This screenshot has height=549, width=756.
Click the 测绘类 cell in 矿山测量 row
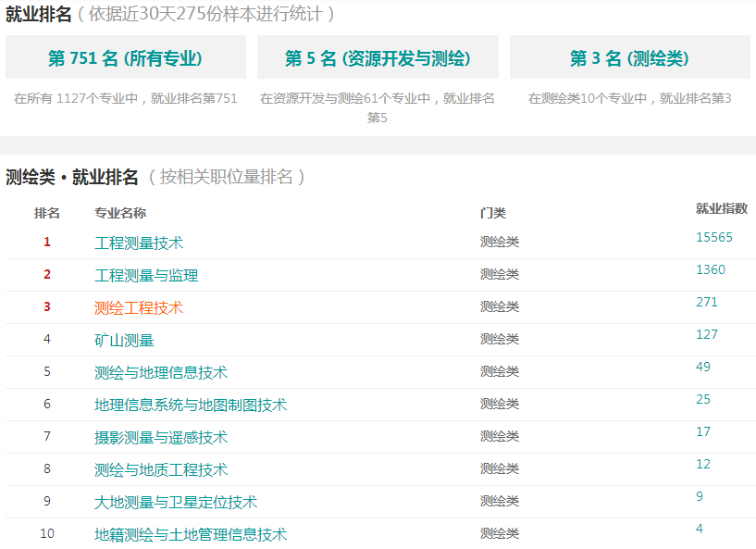click(500, 339)
